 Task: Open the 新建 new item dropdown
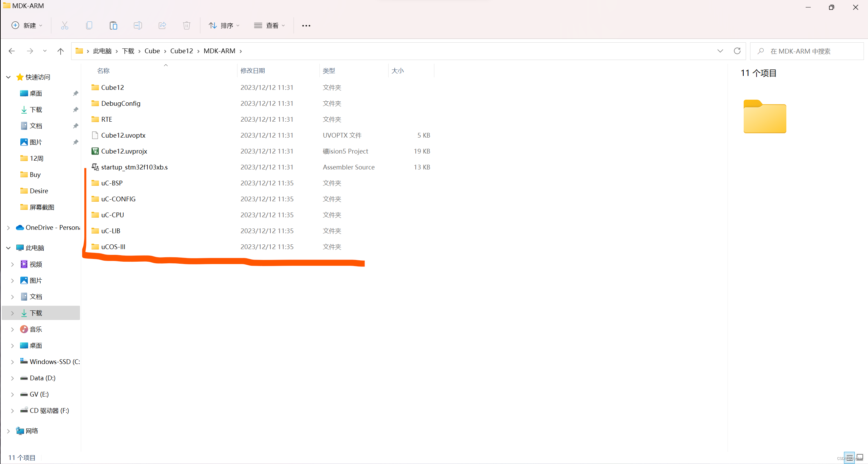27,25
